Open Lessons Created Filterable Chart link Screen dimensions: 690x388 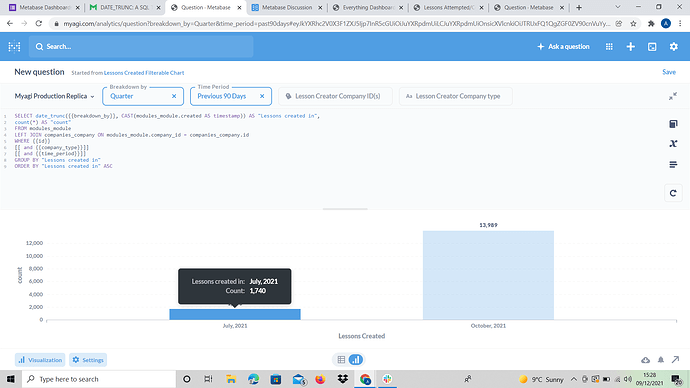(x=144, y=73)
